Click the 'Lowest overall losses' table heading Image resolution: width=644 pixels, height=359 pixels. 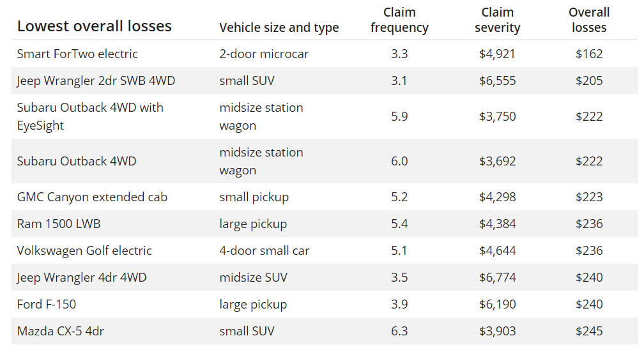(x=94, y=26)
